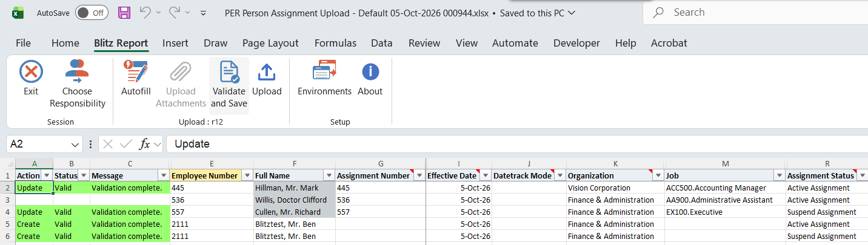
Task: Click the Excel application icon
Action: pyautogui.click(x=18, y=13)
